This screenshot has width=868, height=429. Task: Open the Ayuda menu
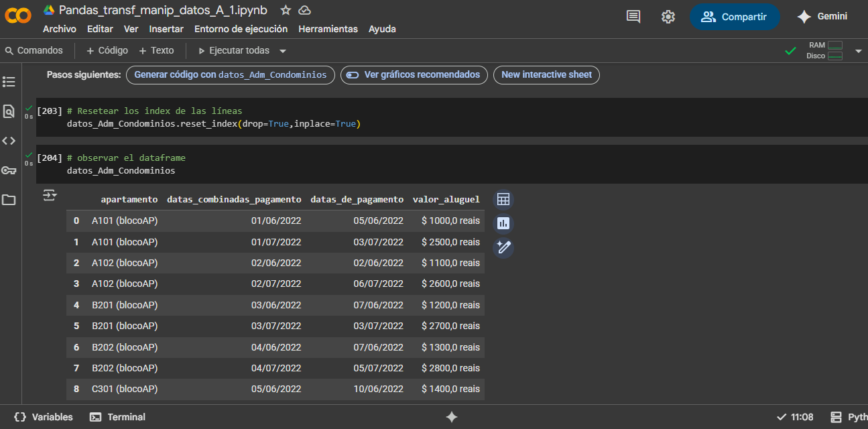382,29
